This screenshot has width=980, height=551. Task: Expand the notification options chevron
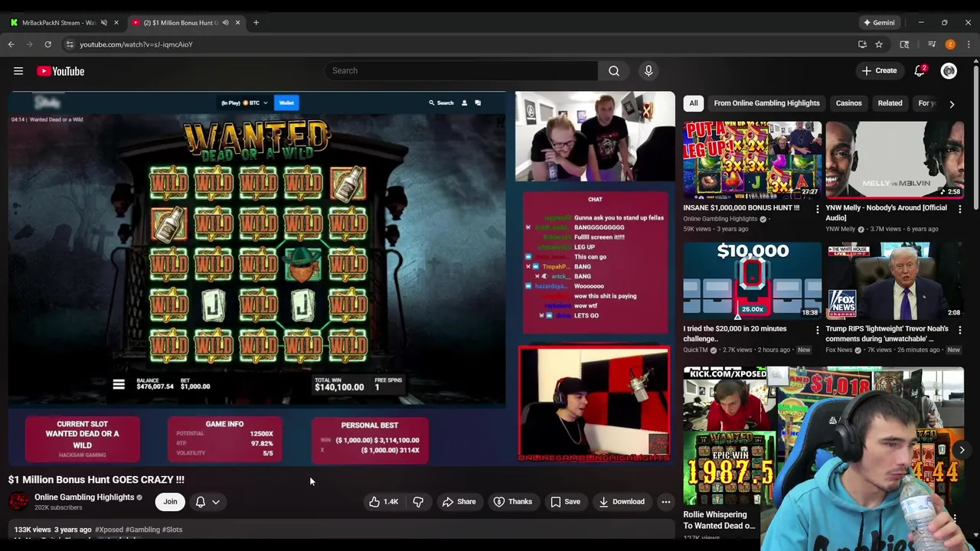point(216,502)
